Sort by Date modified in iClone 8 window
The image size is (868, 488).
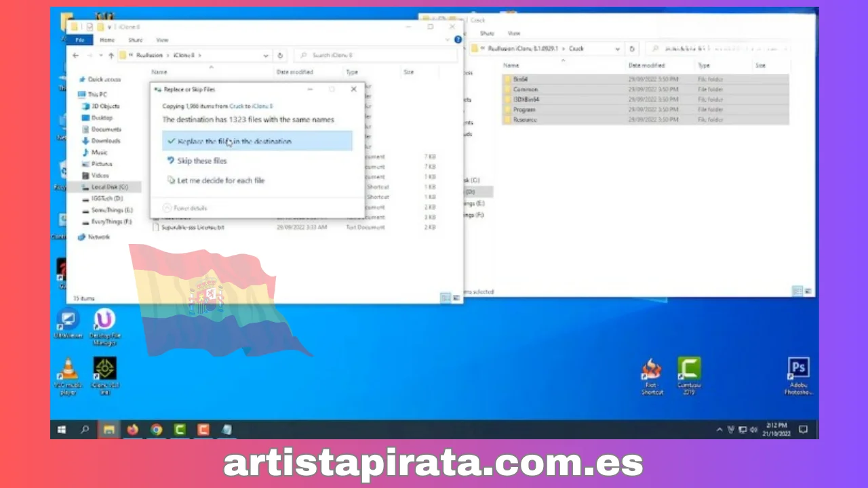point(294,72)
